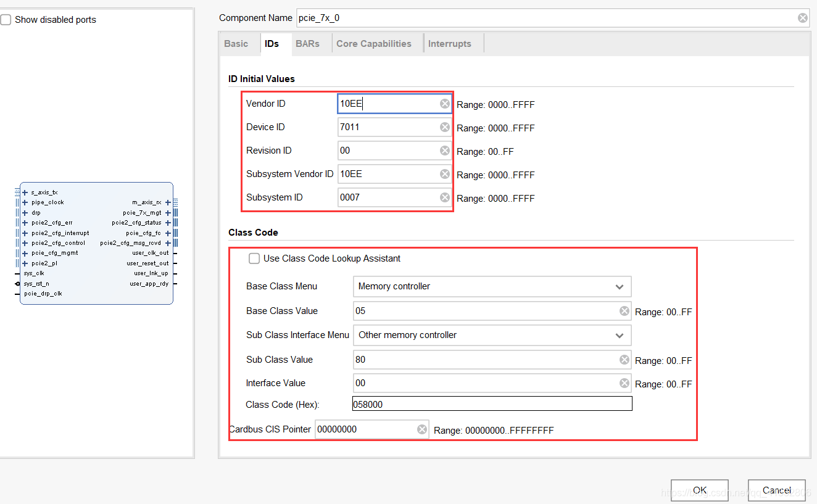The width and height of the screenshot is (817, 504).
Task: Switch to the Basic tab
Action: (x=236, y=44)
